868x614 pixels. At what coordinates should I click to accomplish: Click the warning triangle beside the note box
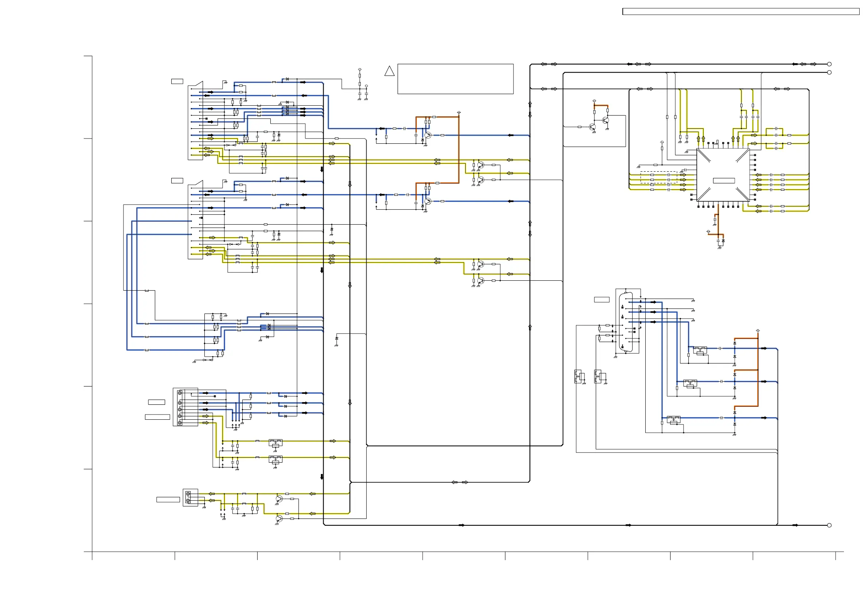(390, 71)
